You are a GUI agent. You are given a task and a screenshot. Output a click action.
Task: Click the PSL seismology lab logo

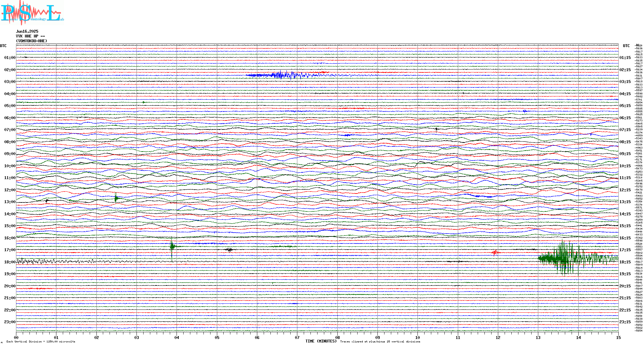[x=32, y=13]
